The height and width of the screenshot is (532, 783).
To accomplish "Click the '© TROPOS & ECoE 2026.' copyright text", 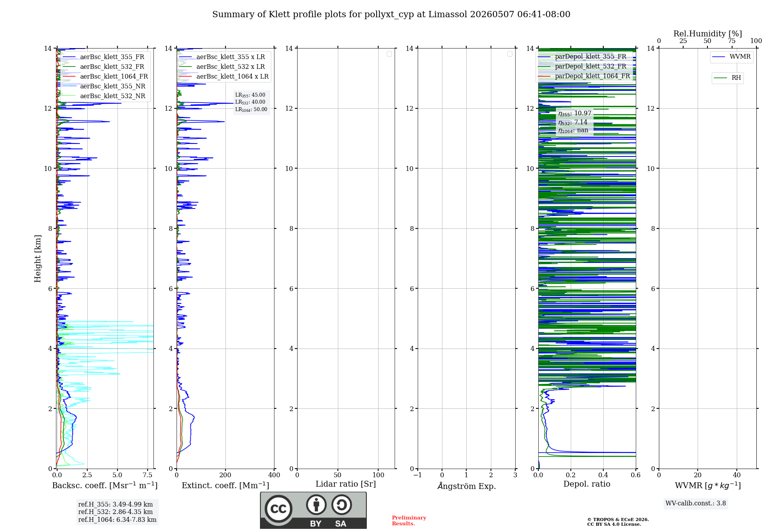I will (618, 520).
